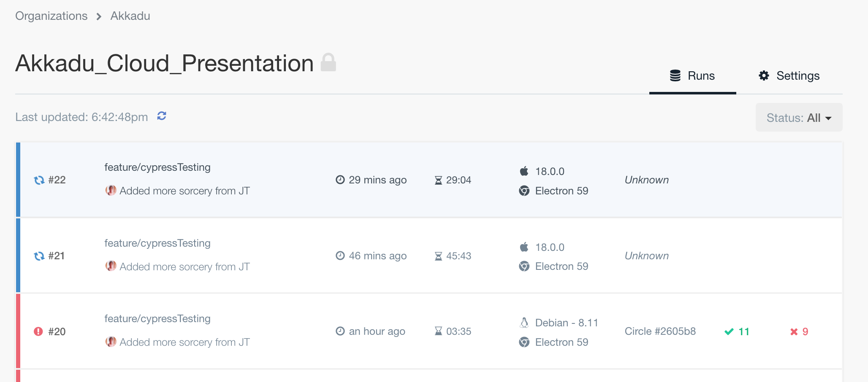Click the red failed X for run #20

point(794,332)
